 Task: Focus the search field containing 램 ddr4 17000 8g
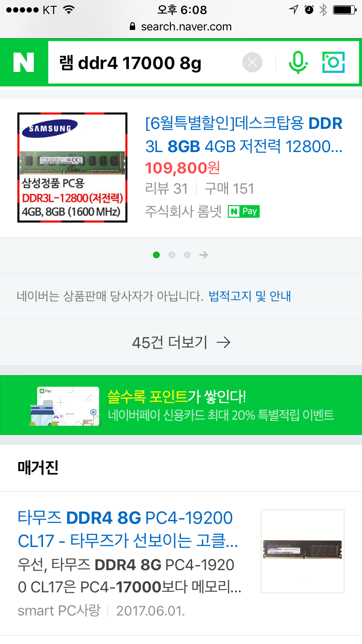[x=145, y=62]
